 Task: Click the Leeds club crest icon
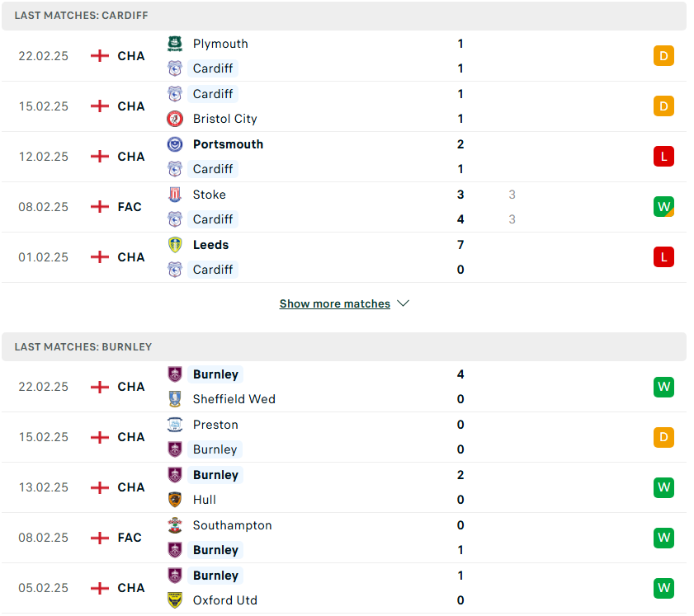click(x=175, y=245)
